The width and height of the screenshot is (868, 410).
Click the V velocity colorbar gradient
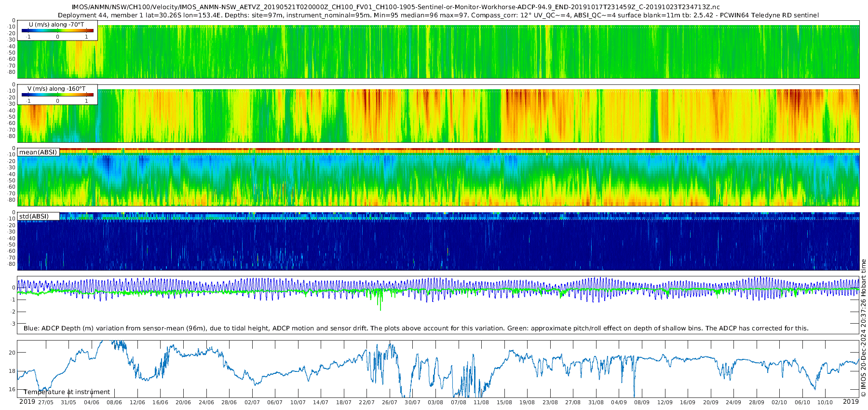coord(57,95)
